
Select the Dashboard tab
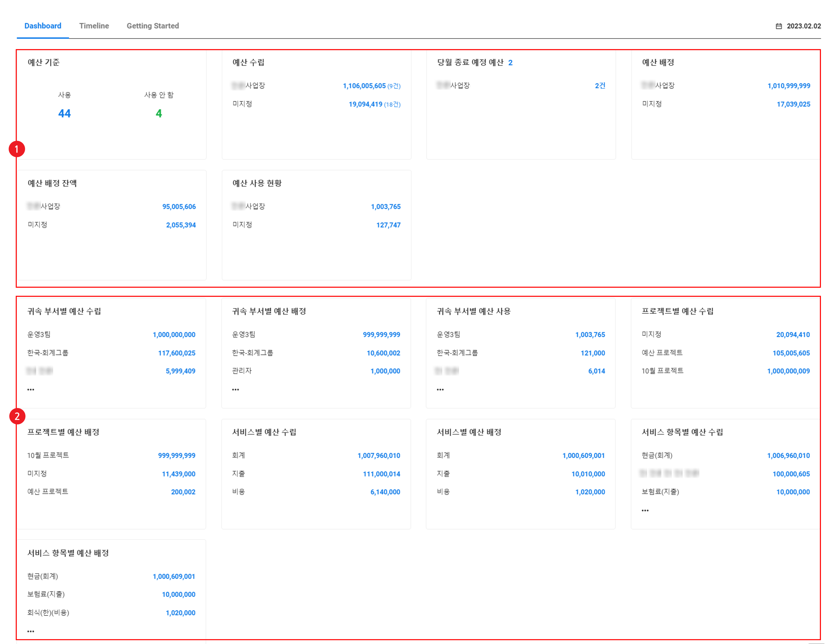coord(43,26)
